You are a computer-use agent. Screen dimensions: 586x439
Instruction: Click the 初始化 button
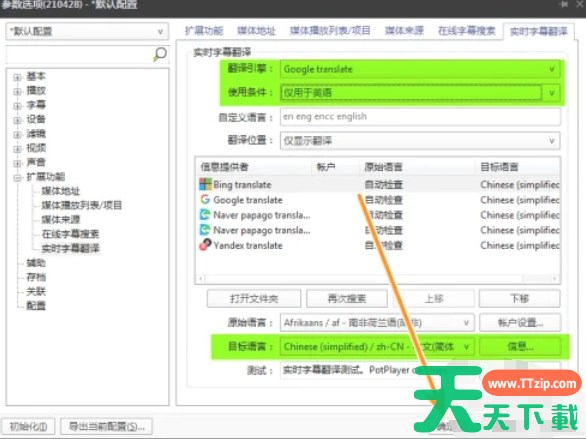pyautogui.click(x=28, y=426)
